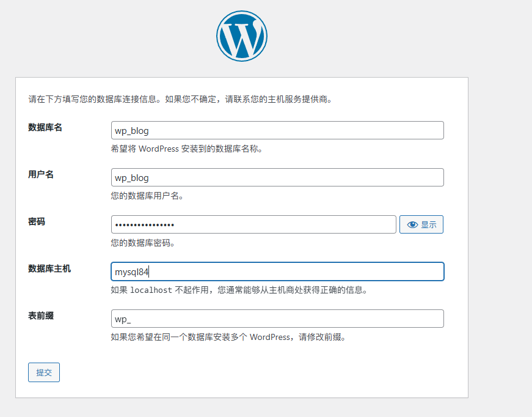Viewport: 532px width, 417px height.
Task: Click the 用户名 field label
Action: (41, 174)
